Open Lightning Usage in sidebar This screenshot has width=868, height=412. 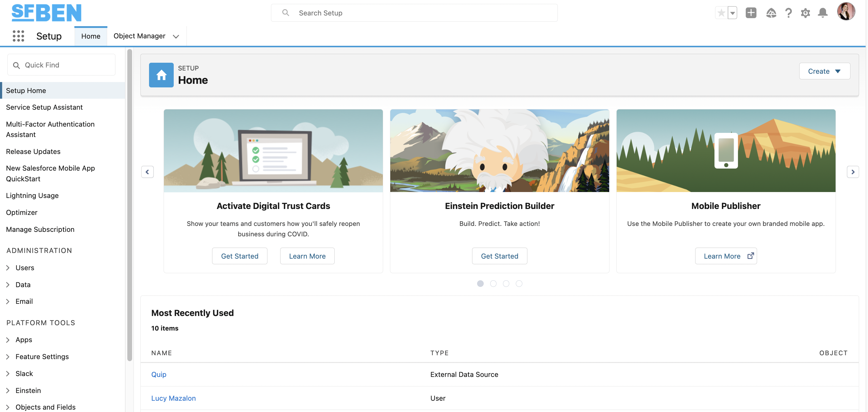coord(32,195)
